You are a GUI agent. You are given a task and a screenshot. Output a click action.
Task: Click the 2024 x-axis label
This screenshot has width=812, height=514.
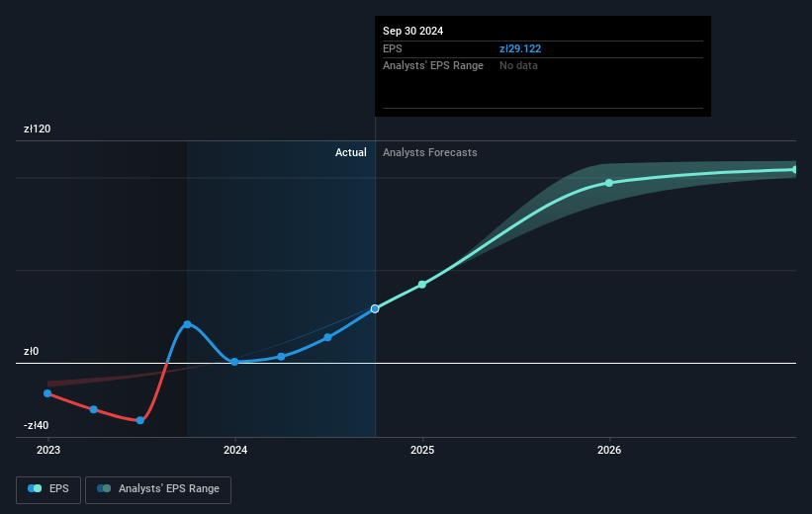235,451
